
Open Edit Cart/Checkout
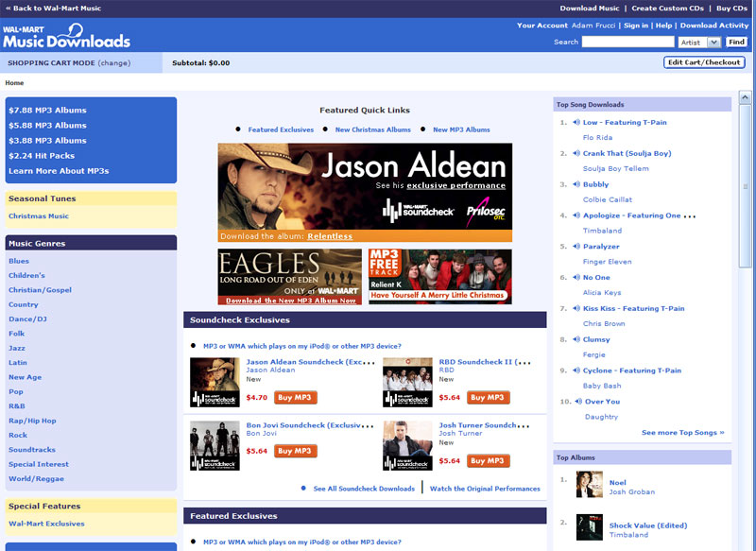[x=704, y=62]
